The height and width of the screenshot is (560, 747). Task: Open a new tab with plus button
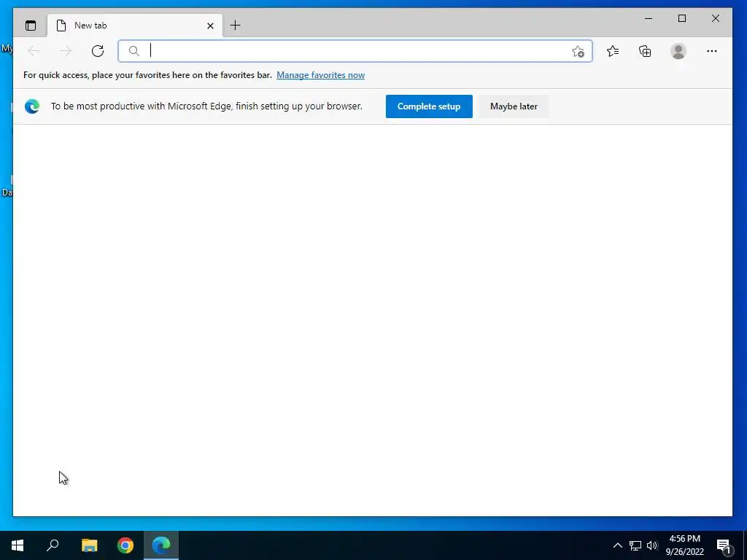point(236,26)
